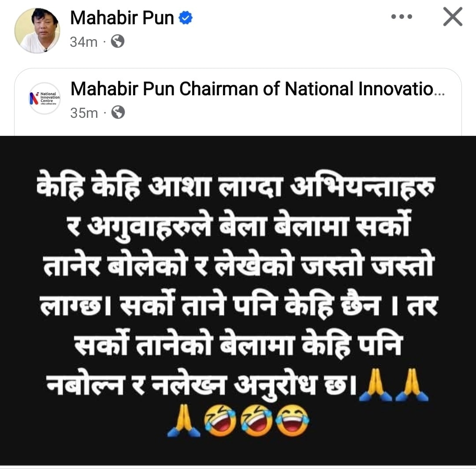The height and width of the screenshot is (469, 476).
Task: Click Mahabir Pun's profile picture
Action: (37, 30)
